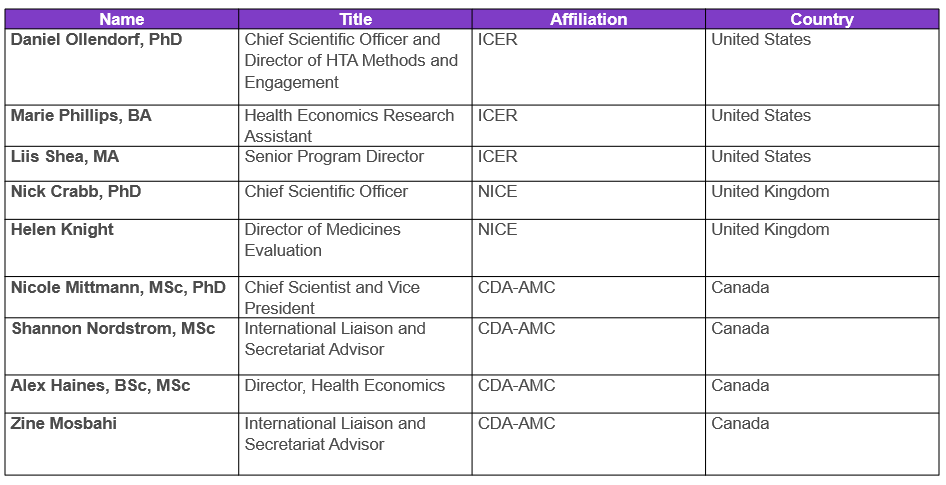Click Shannon Nordstrom, MSc name cell
Image resolution: width=946 pixels, height=485 pixels.
tap(113, 329)
